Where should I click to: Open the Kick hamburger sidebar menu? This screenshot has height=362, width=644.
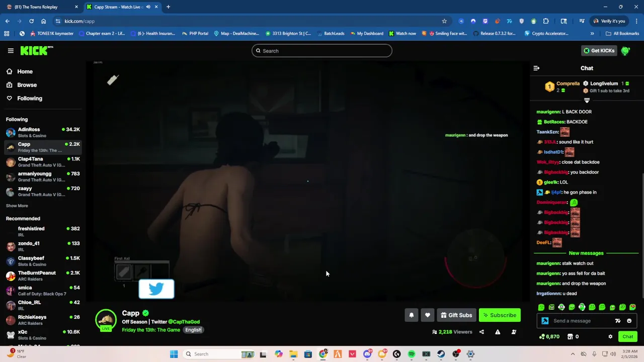point(11,50)
